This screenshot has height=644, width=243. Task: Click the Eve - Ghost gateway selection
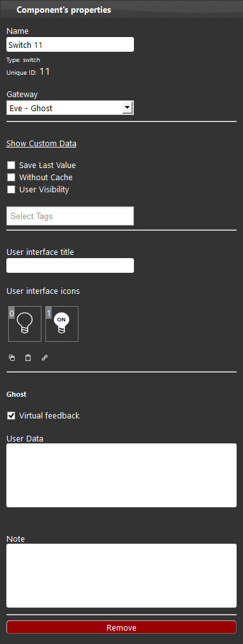click(x=70, y=108)
